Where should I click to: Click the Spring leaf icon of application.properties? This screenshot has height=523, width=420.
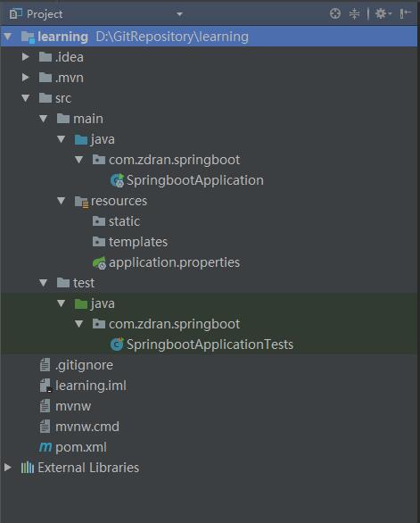pyautogui.click(x=99, y=262)
